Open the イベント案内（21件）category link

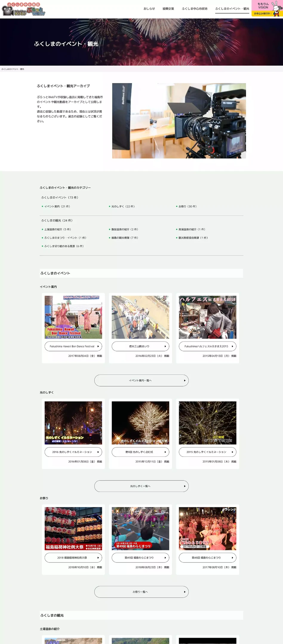[x=57, y=207]
